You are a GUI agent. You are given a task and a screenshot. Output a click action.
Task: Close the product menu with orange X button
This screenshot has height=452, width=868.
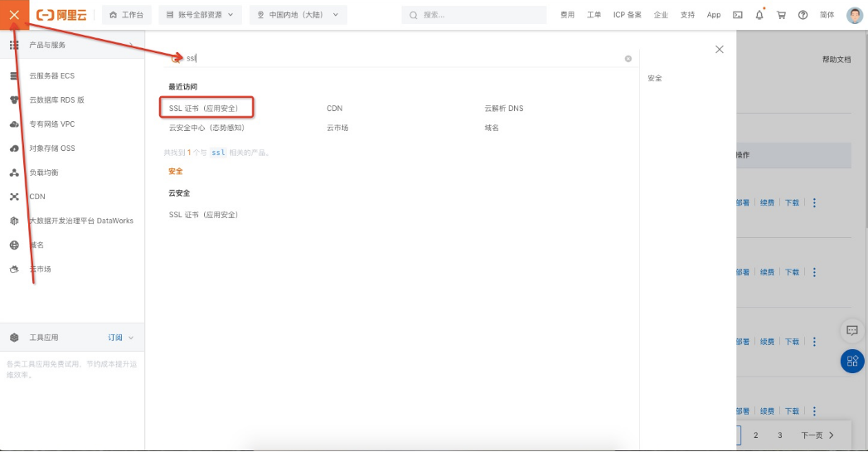click(x=14, y=15)
